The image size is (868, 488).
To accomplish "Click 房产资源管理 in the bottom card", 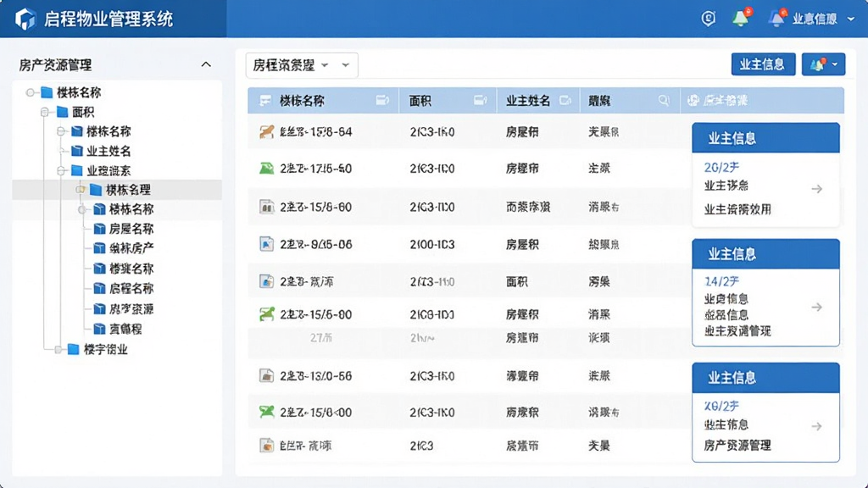I will pos(737,446).
